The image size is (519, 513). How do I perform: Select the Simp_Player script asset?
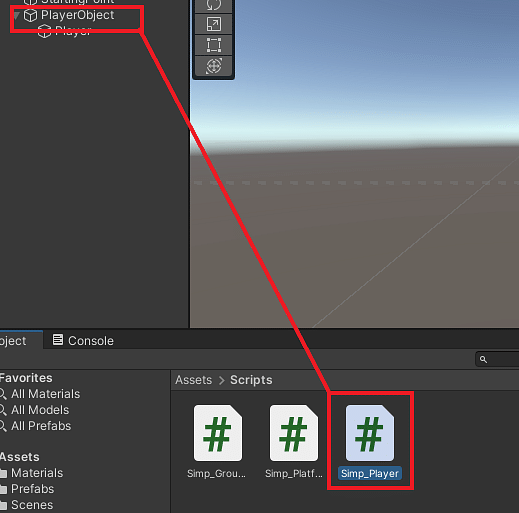point(370,442)
